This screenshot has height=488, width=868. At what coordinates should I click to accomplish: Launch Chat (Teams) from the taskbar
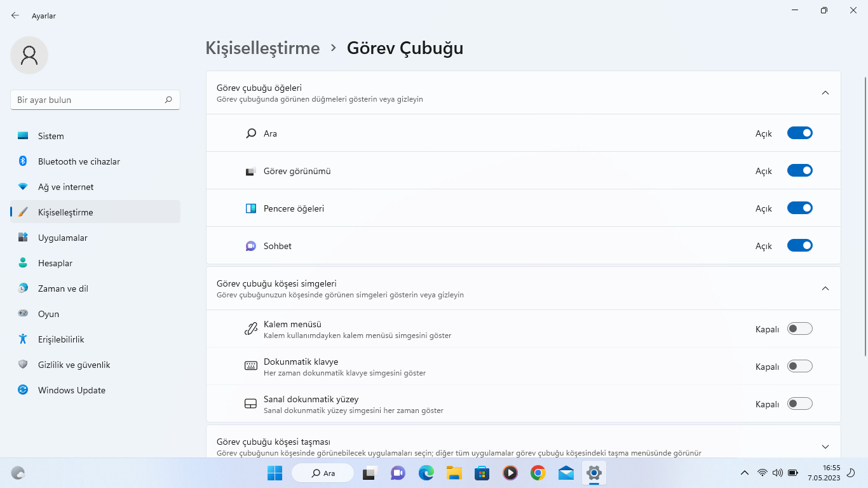tap(398, 473)
